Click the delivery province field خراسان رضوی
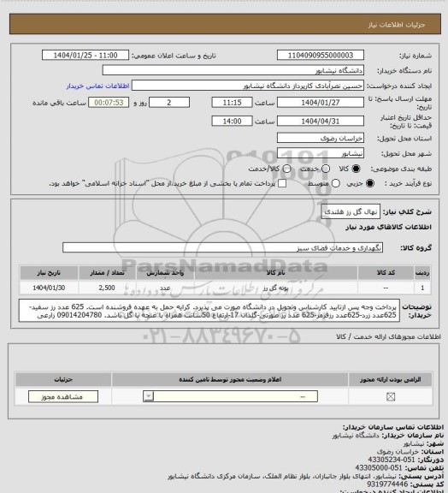Viewport: 448px width, 493px height. [321, 138]
